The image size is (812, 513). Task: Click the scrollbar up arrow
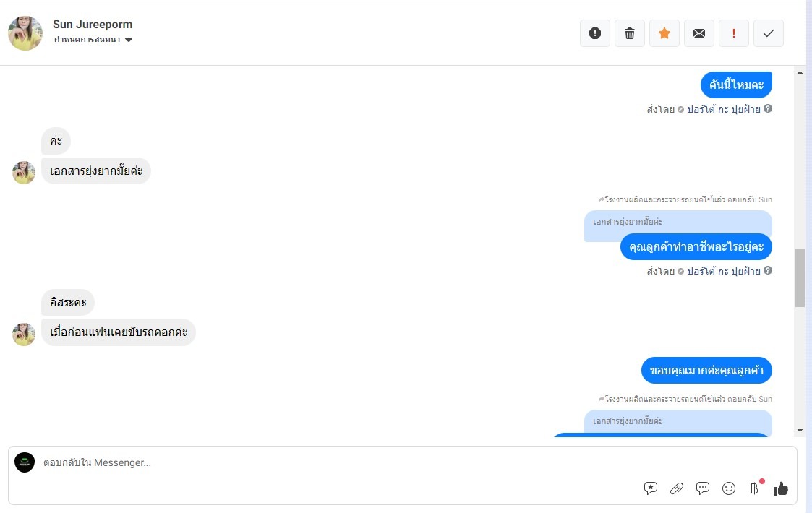coord(800,72)
